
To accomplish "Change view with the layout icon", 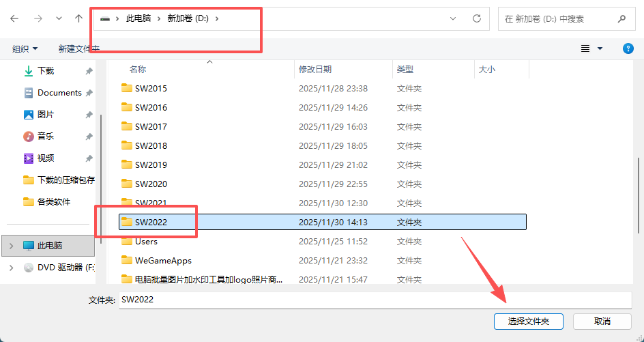I will [585, 49].
